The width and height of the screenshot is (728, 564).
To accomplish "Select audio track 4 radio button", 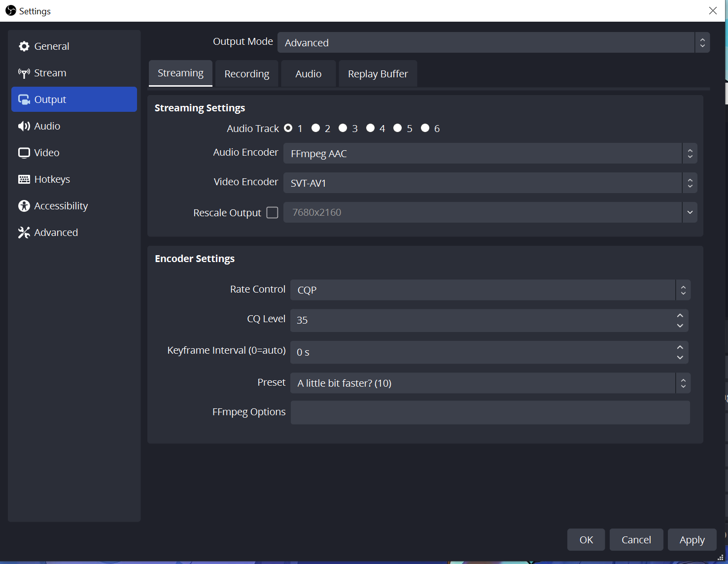I will 371,128.
